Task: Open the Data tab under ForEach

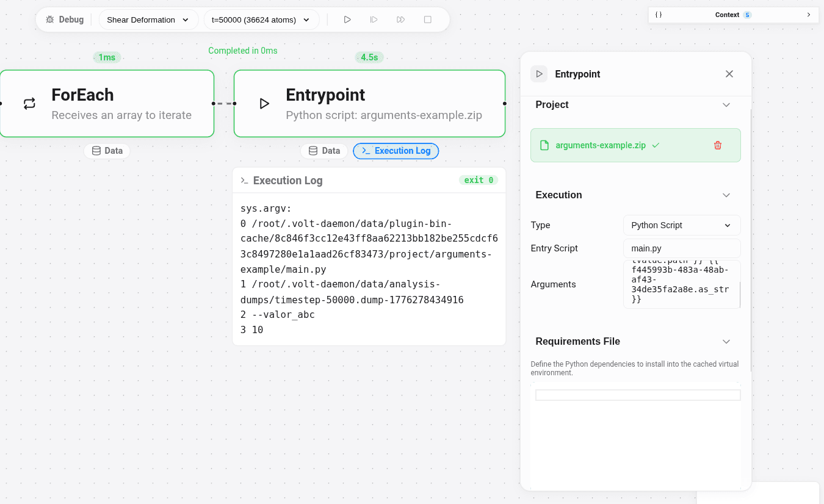Action: click(x=107, y=151)
